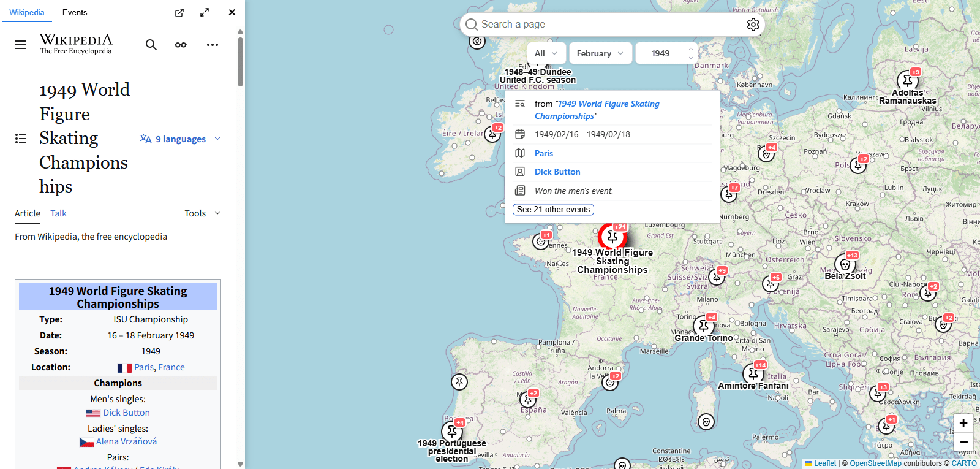Click the appearance glasses icon
The height and width of the screenshot is (469, 980).
tap(181, 45)
